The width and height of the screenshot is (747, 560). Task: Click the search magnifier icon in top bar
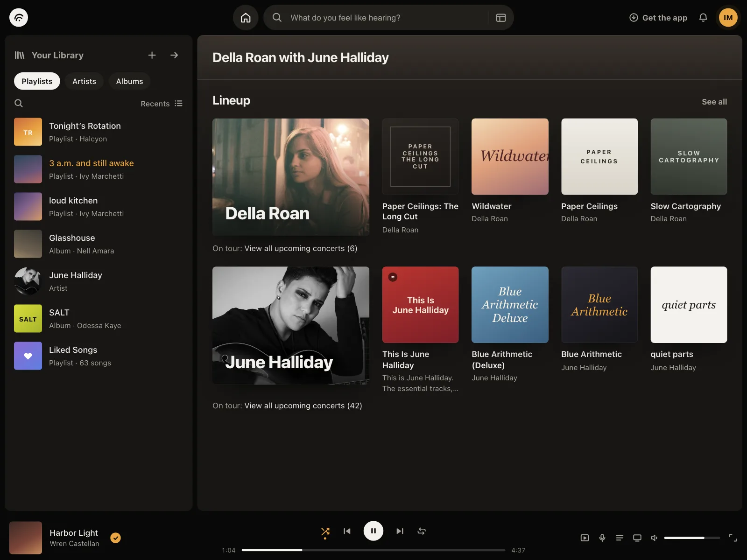277,18
